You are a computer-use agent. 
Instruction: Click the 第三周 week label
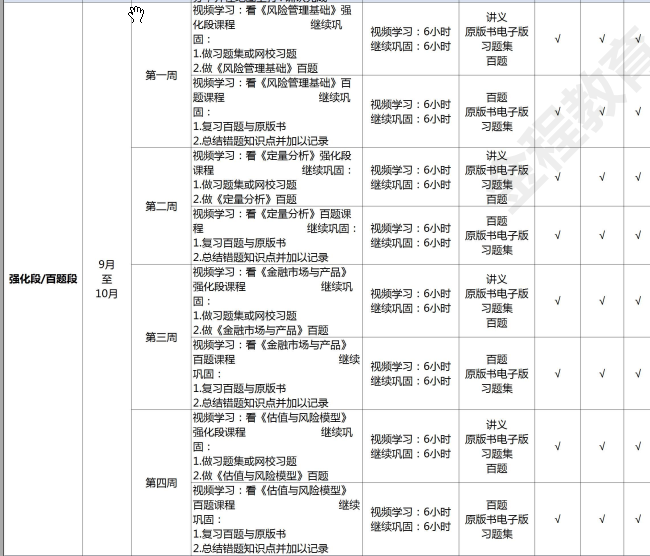tap(161, 337)
